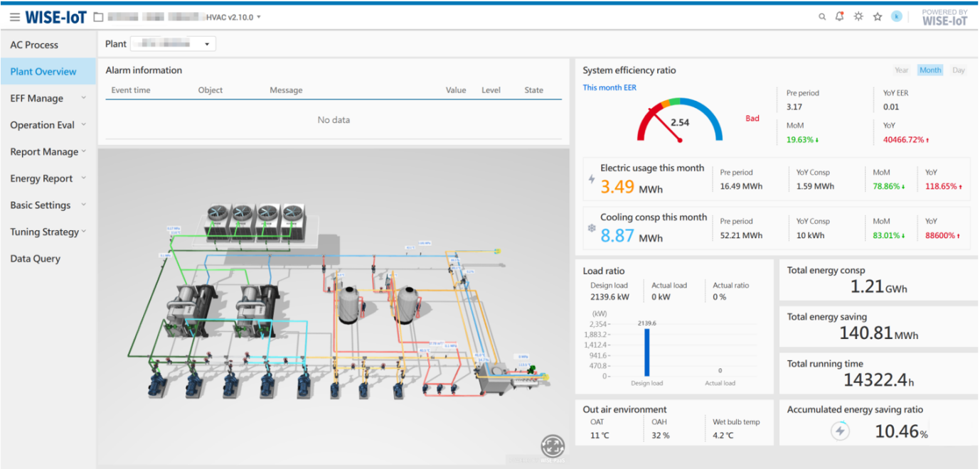Expand the EFF Manage sidebar menu
980x469 pixels.
pos(47,98)
